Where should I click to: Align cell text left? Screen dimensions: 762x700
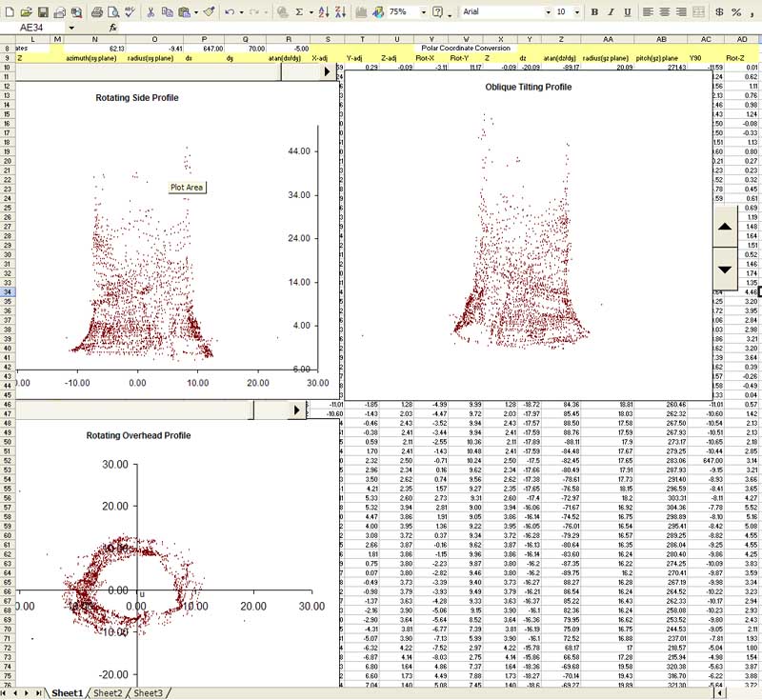(648, 12)
